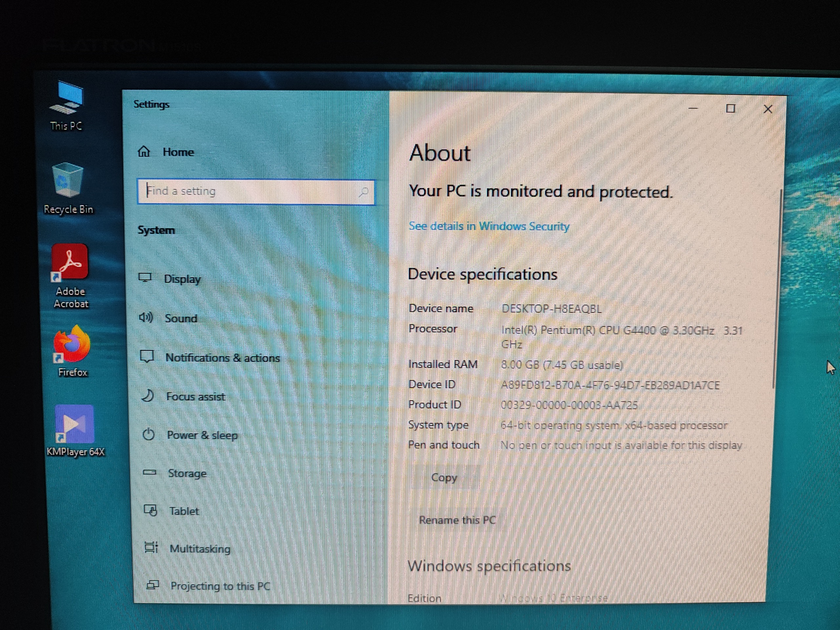Go to Notifications & actions
This screenshot has width=840, height=630.
coord(222,358)
